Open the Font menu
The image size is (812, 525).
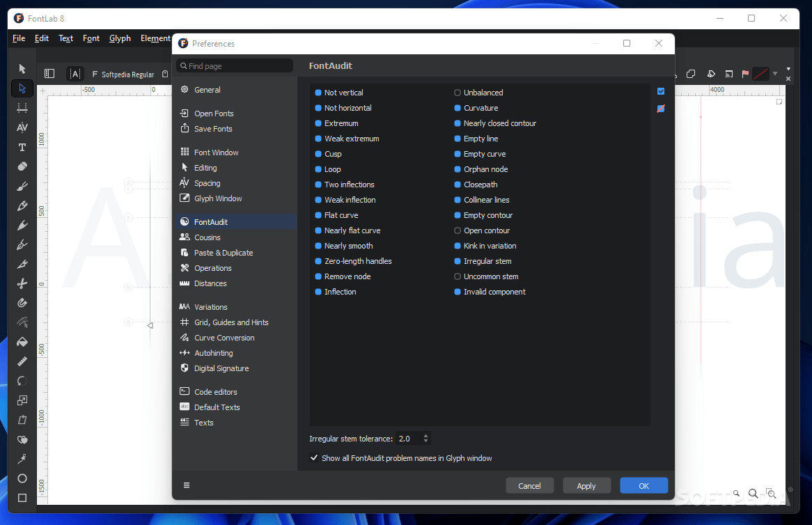coord(91,38)
